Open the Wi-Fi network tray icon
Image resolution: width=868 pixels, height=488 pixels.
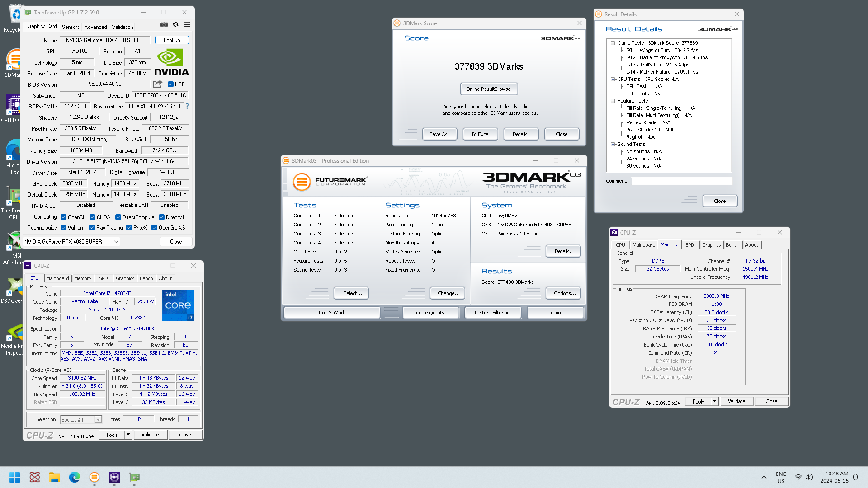click(798, 477)
